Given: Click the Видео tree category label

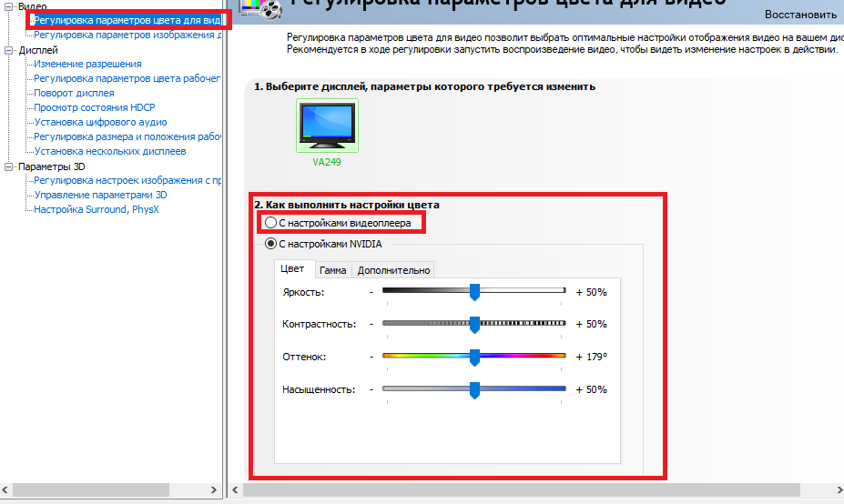Looking at the screenshot, I should coord(32,6).
